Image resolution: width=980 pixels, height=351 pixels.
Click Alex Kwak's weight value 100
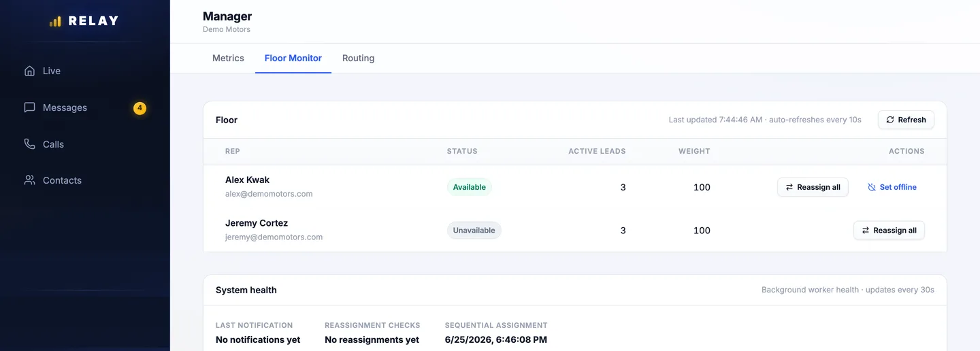(702, 187)
